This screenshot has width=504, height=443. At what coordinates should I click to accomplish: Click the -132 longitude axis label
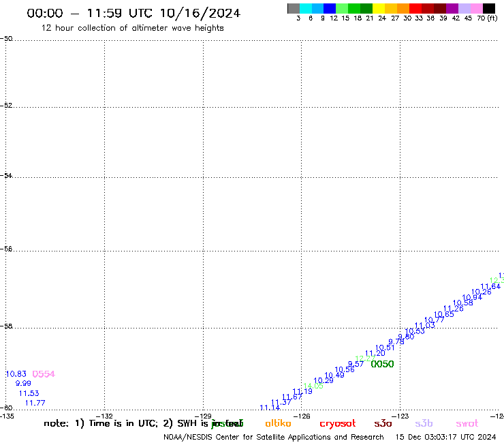[104, 416]
